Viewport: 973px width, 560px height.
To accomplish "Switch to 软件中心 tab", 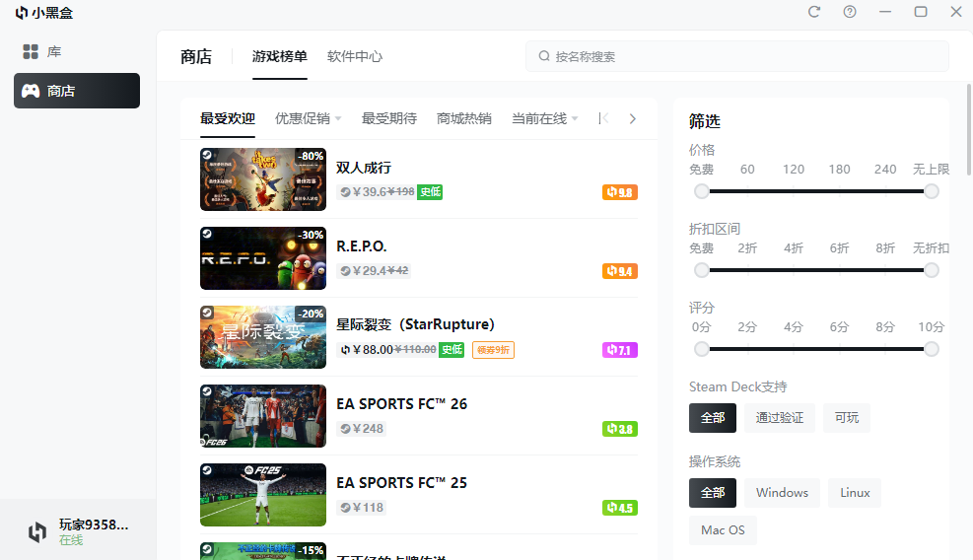I will pyautogui.click(x=354, y=56).
